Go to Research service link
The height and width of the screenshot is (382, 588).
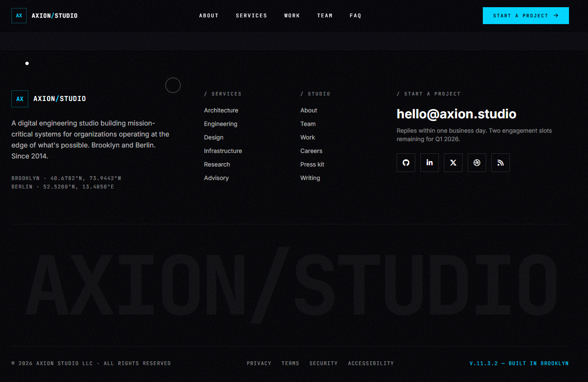(217, 164)
